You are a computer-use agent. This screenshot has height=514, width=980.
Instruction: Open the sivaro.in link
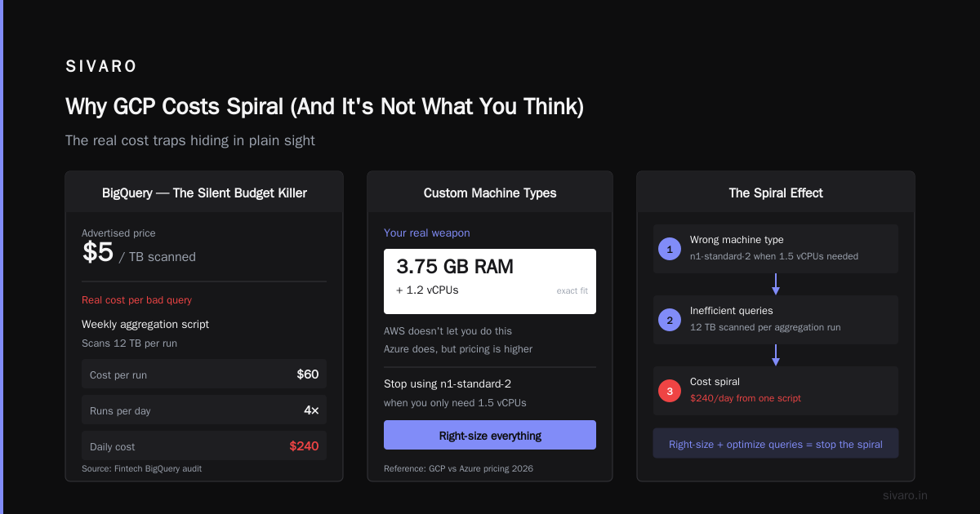pyautogui.click(x=906, y=495)
